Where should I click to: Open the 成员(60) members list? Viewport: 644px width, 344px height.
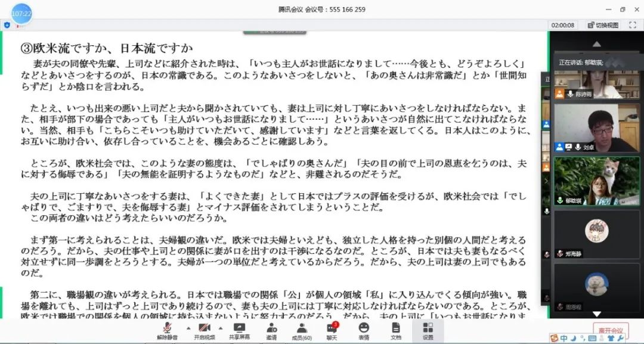click(x=302, y=330)
